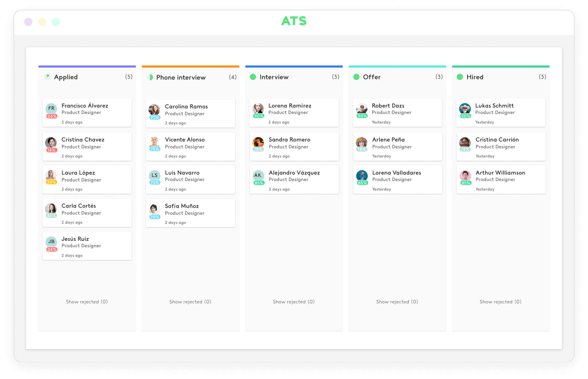Screen dimensions: 588x379
Task: Show rejected candidates in Applied column
Action: tap(87, 302)
